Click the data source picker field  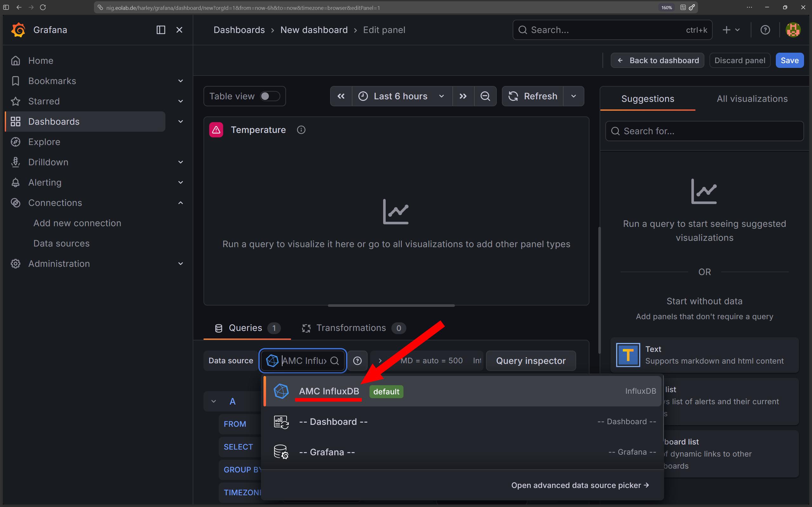(303, 361)
